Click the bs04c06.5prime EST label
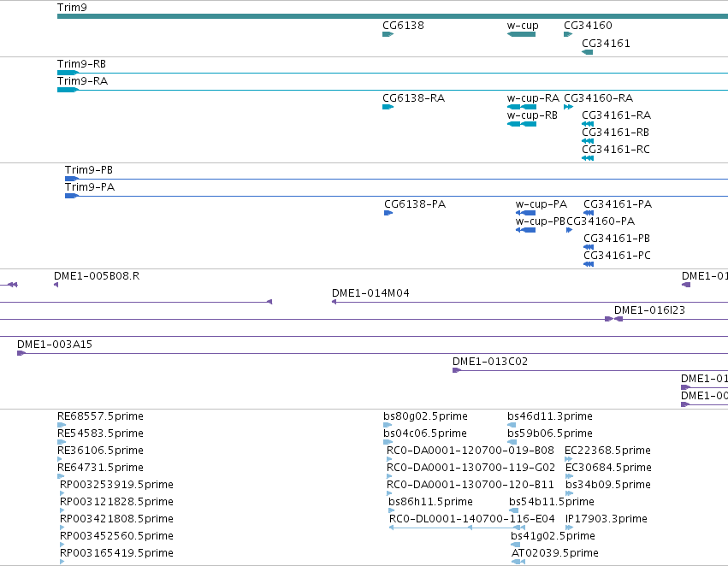728x566 pixels. click(x=425, y=433)
